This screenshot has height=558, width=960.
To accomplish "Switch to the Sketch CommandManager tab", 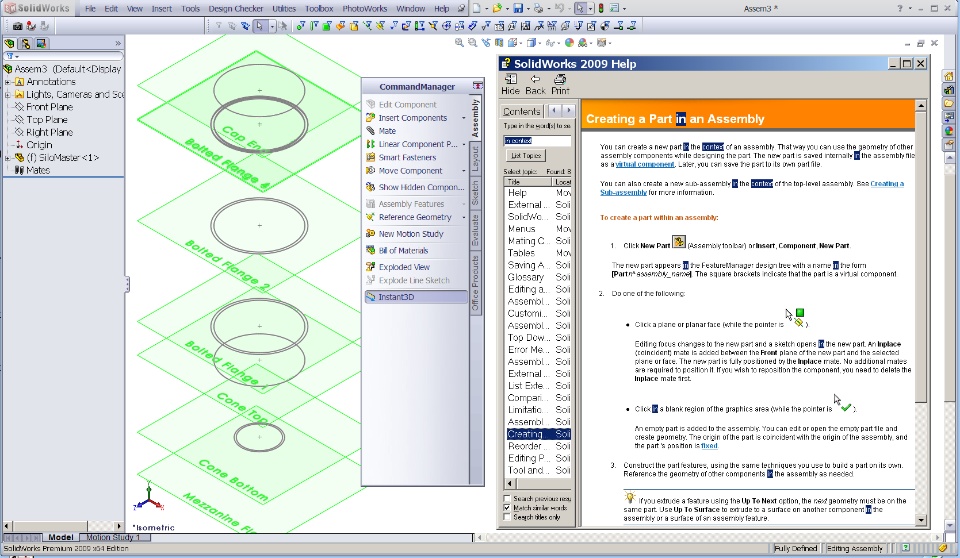I will 475,193.
